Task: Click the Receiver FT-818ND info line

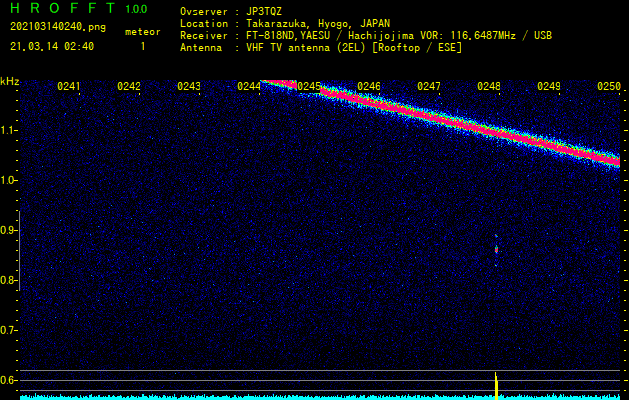Action: pyautogui.click(x=366, y=35)
